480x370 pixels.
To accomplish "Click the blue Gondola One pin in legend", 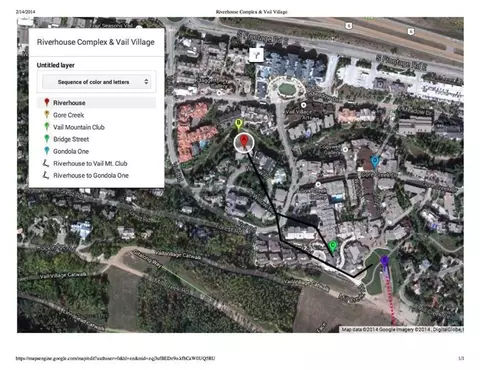I will pos(47,151).
